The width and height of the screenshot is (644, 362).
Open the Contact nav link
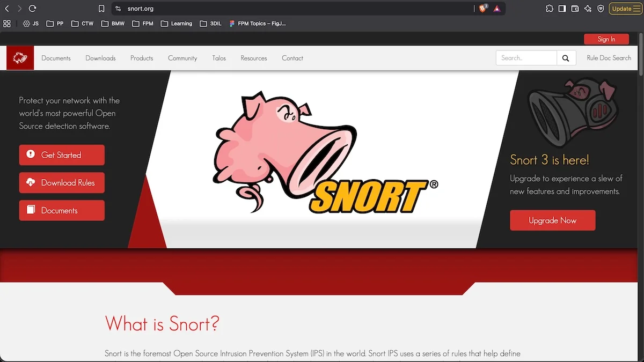point(292,58)
